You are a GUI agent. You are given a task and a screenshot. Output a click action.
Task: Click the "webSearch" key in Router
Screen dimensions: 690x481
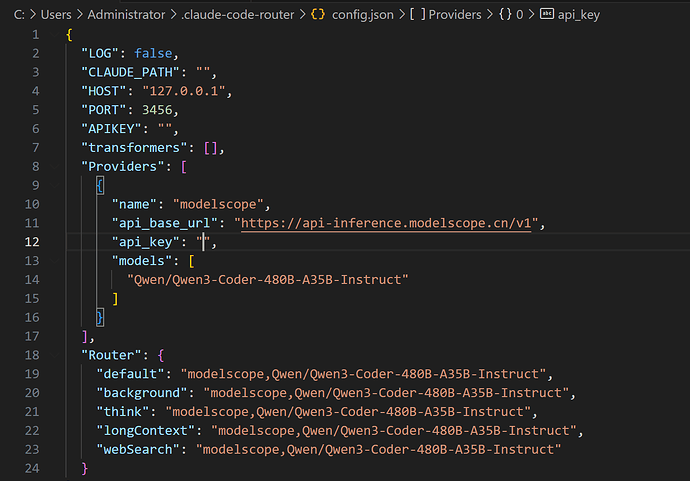pyautogui.click(x=138, y=449)
